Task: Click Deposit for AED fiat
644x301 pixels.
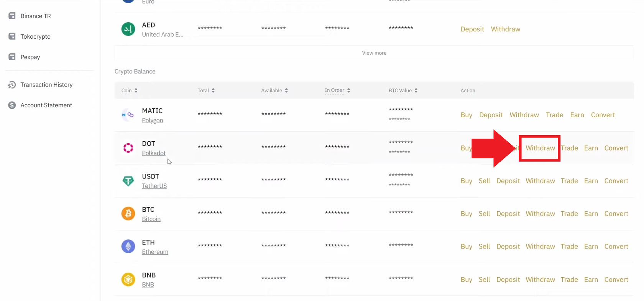Action: 472,29
